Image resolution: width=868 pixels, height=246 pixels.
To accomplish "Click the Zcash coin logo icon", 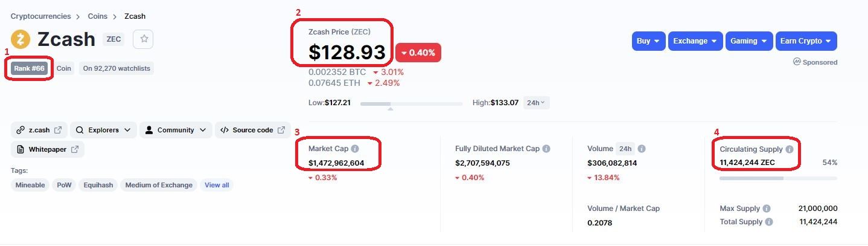I will coord(21,39).
